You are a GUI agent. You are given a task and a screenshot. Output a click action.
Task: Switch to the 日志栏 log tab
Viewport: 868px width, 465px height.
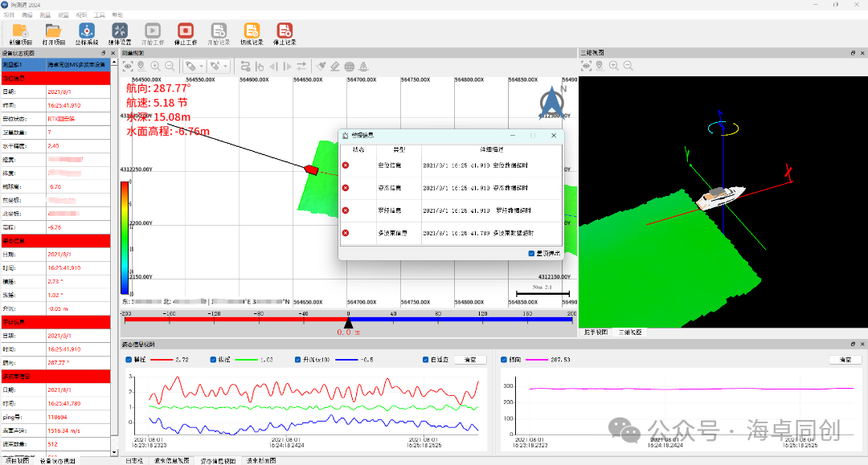tap(134, 461)
